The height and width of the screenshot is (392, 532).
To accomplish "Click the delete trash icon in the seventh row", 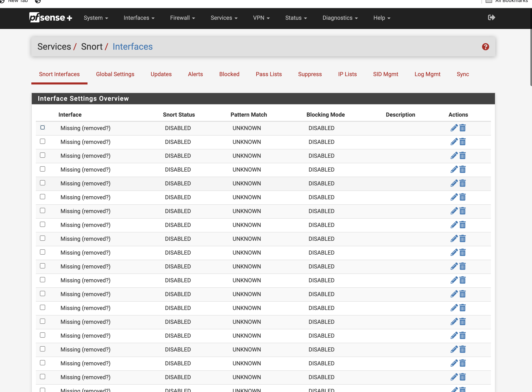I will 462,211.
